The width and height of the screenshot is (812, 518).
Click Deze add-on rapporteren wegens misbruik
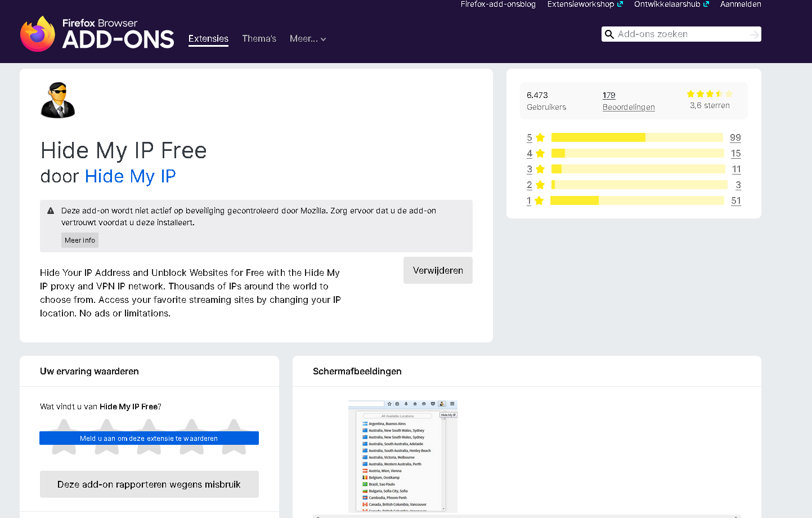click(149, 484)
